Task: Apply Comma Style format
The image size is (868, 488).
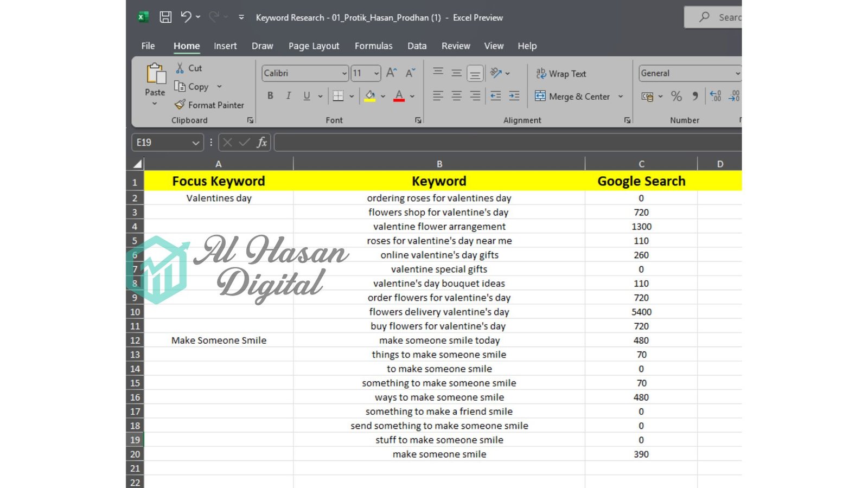Action: coord(695,97)
